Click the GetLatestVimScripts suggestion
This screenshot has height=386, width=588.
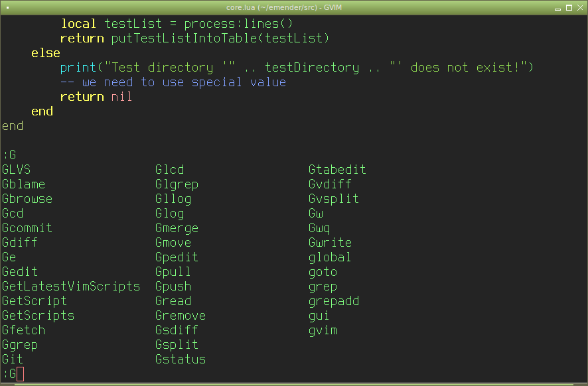click(71, 287)
